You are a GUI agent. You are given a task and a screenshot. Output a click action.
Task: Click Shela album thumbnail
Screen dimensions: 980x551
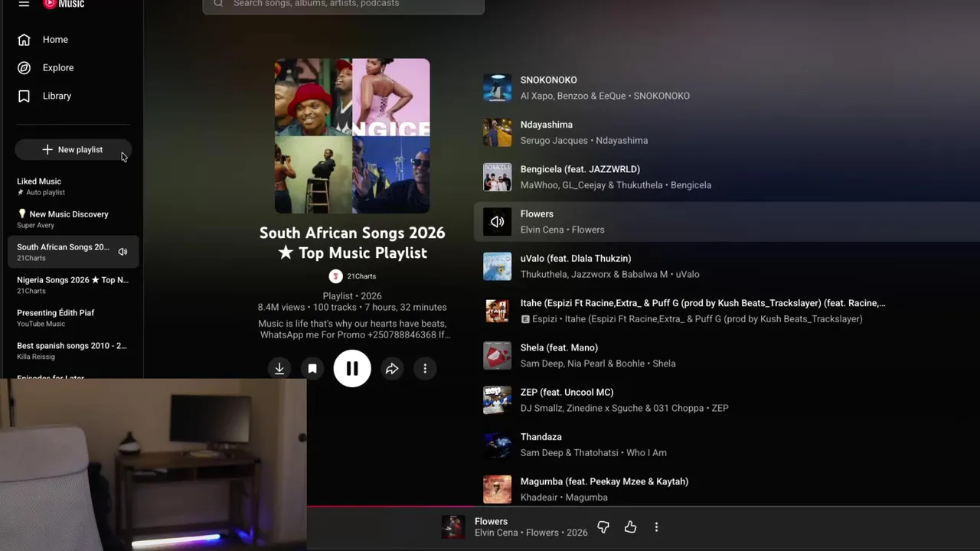497,356
